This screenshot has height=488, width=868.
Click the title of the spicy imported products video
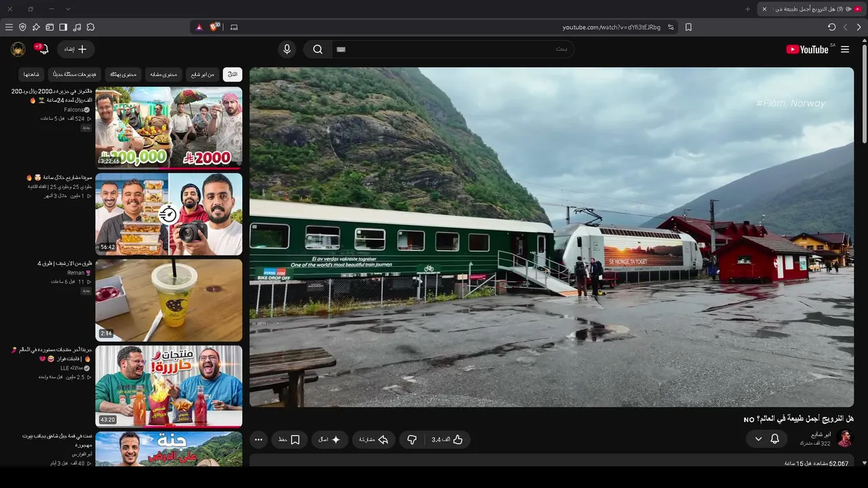pyautogui.click(x=52, y=354)
